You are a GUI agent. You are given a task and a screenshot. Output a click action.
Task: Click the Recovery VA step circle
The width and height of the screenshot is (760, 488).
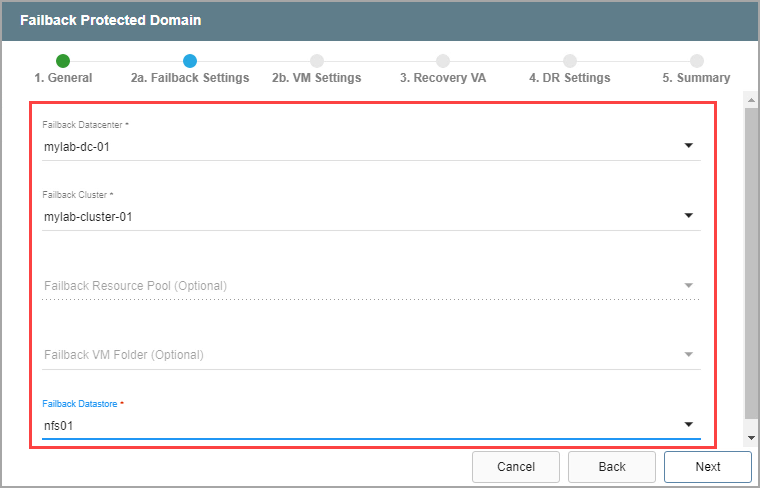(443, 61)
